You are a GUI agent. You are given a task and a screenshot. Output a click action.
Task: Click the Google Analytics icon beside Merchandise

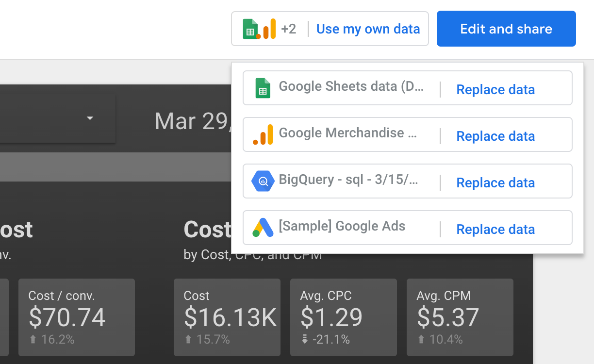tap(263, 134)
